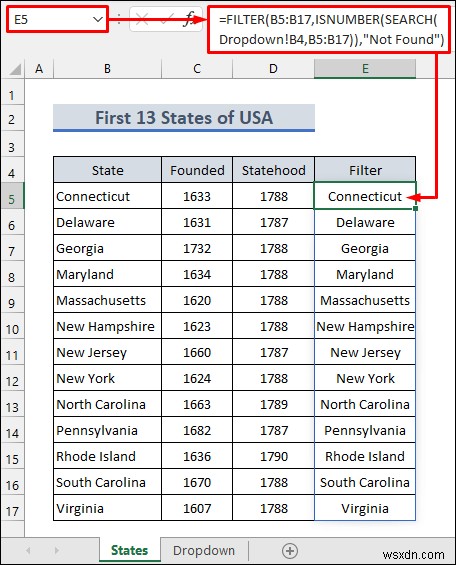Click the Filter header cell
Screen dimensions: 456x565
pos(365,170)
